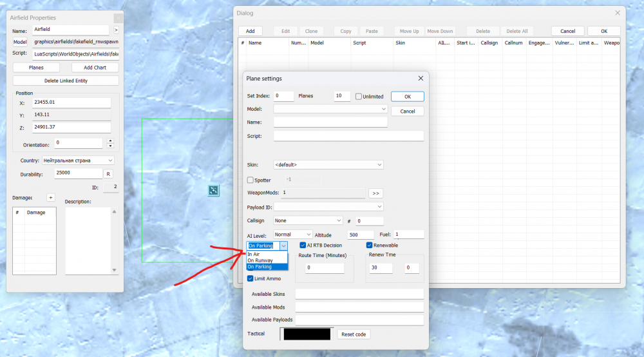Screen dimensions: 644x357
Task: Uncheck the AI RTB Decision checkbox
Action: coord(303,246)
